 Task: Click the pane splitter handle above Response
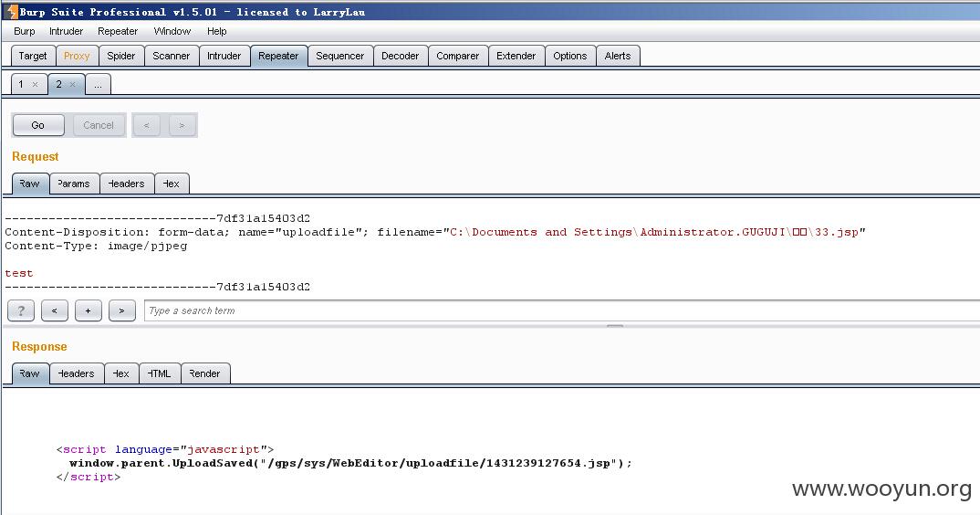(615, 326)
